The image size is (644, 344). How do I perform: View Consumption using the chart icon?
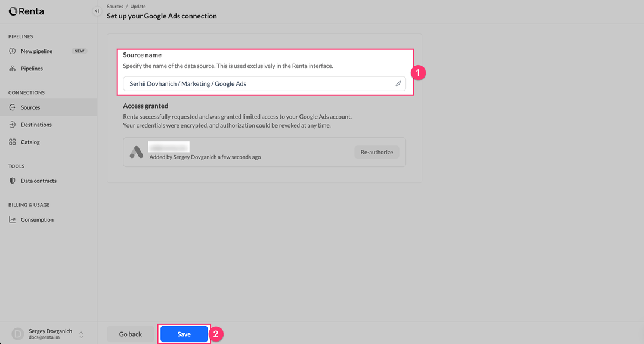pyautogui.click(x=13, y=219)
